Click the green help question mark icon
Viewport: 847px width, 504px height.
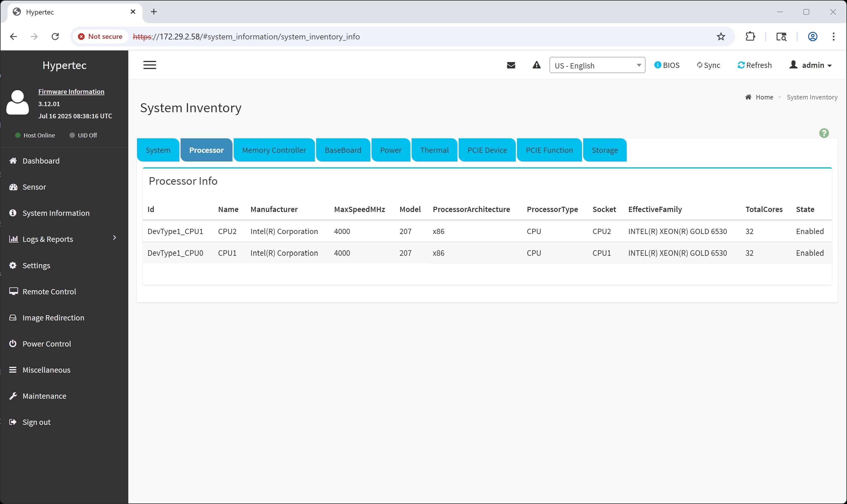pyautogui.click(x=824, y=133)
